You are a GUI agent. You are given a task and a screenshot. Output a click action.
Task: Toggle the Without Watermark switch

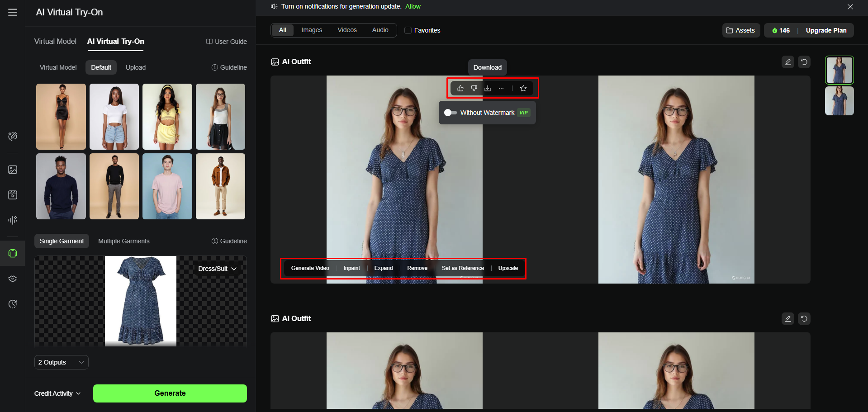click(x=450, y=113)
